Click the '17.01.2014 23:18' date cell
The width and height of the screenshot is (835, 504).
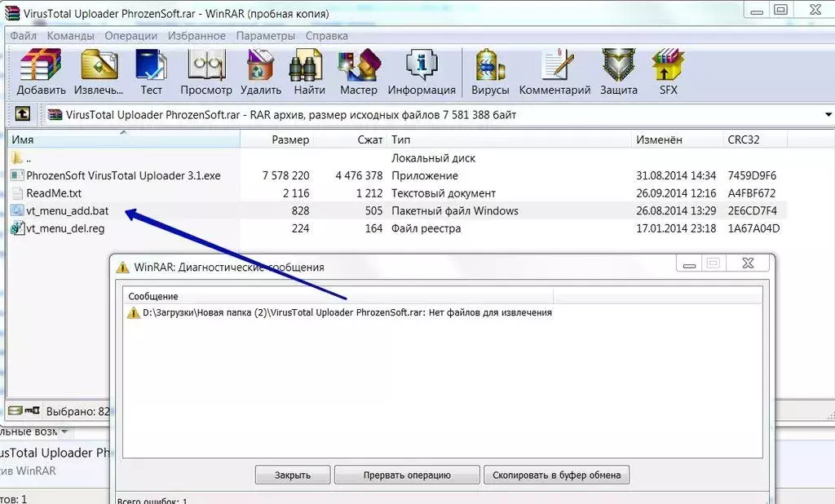click(x=676, y=228)
